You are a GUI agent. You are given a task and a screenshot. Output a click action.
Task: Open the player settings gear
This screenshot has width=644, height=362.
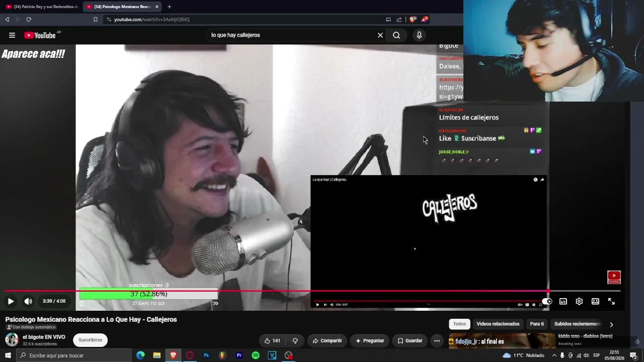[x=579, y=301]
